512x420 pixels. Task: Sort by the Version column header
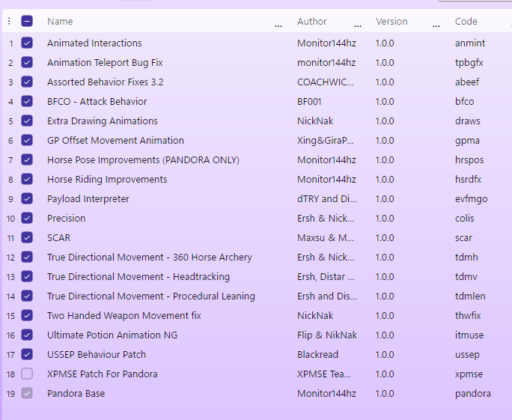click(x=391, y=21)
